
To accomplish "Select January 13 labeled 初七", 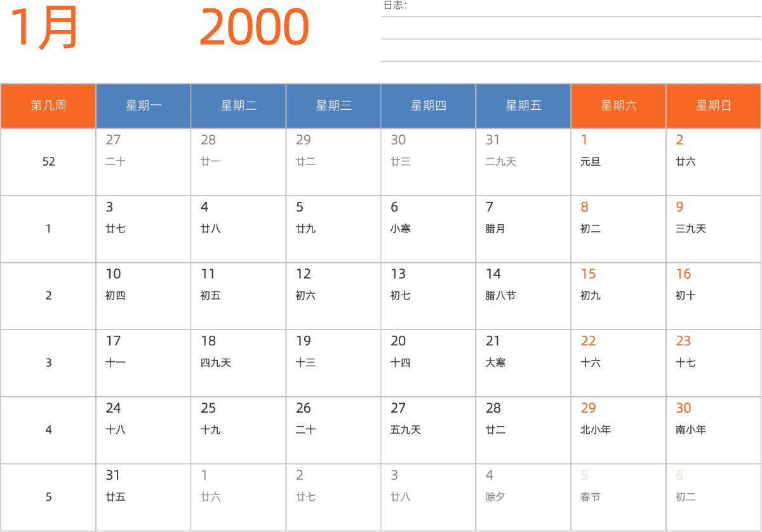I will click(429, 296).
